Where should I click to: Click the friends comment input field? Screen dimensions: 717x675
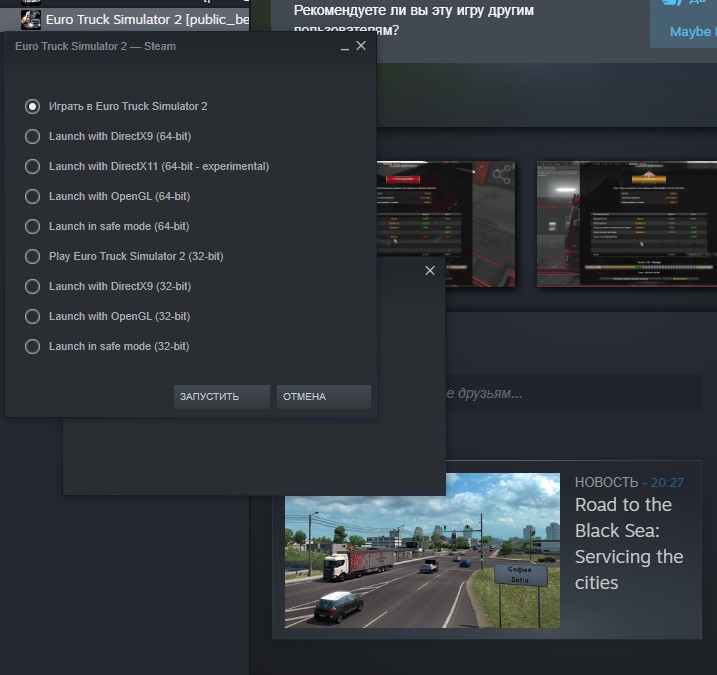(x=570, y=393)
